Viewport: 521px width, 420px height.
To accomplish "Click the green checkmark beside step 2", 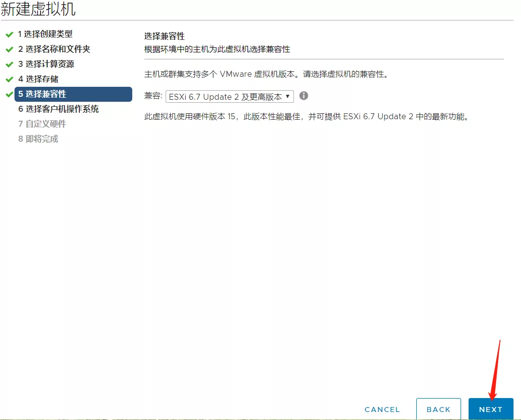I will click(9, 49).
